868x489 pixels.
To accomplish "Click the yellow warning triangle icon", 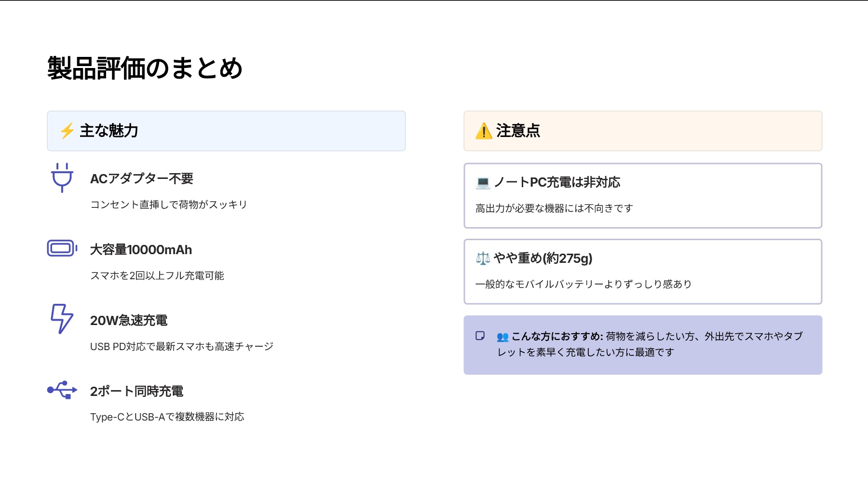I will (x=483, y=131).
